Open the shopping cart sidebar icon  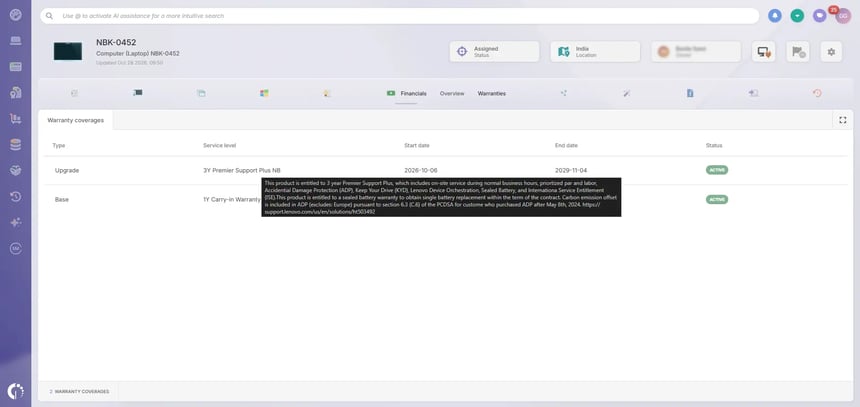tap(15, 118)
